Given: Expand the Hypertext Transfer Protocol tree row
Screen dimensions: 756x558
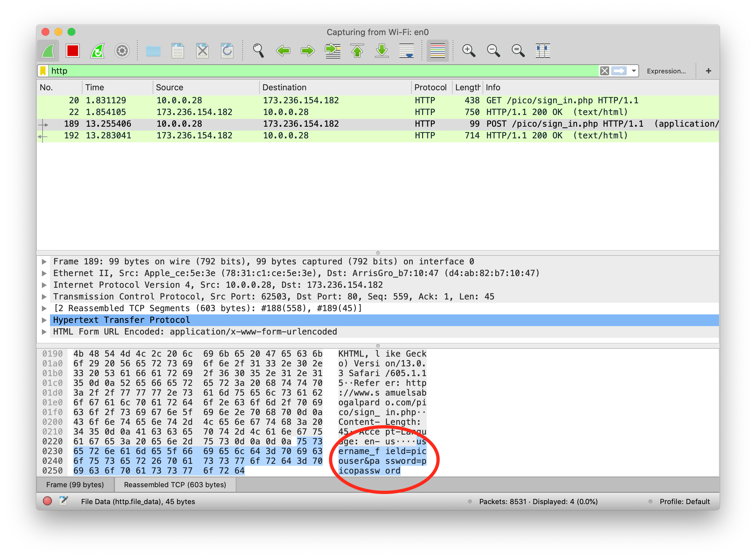Looking at the screenshot, I should (x=44, y=320).
